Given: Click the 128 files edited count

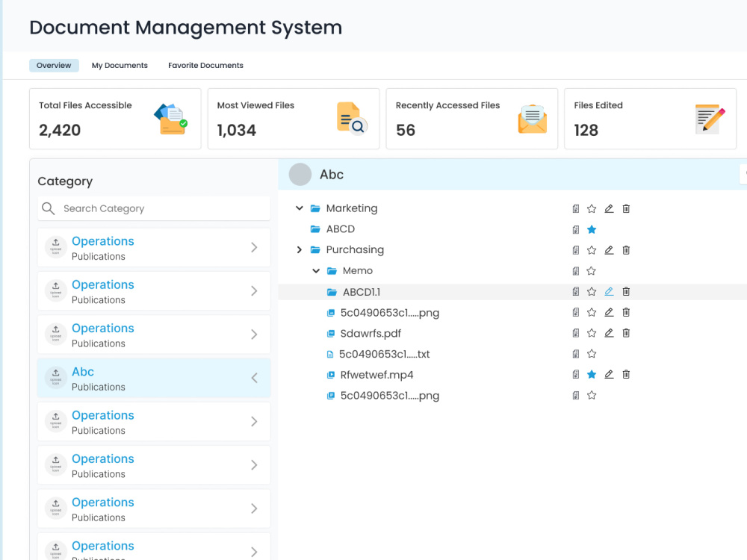Looking at the screenshot, I should 586,130.
